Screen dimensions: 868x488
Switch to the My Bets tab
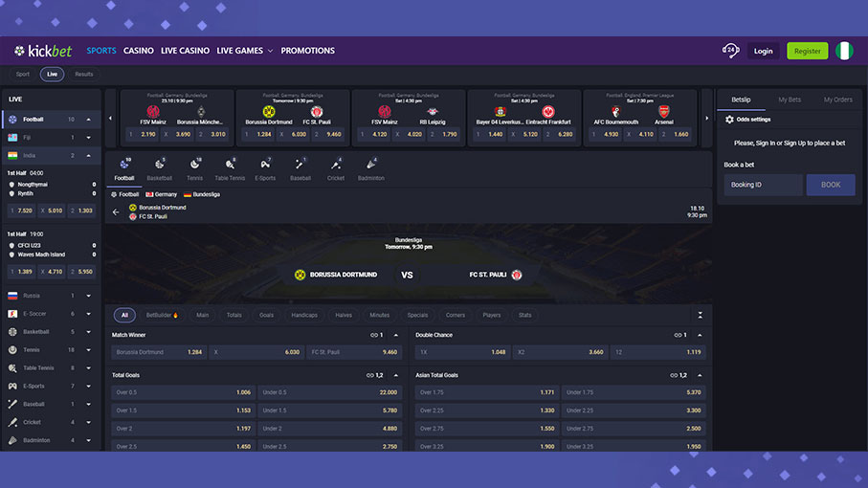[x=790, y=100]
